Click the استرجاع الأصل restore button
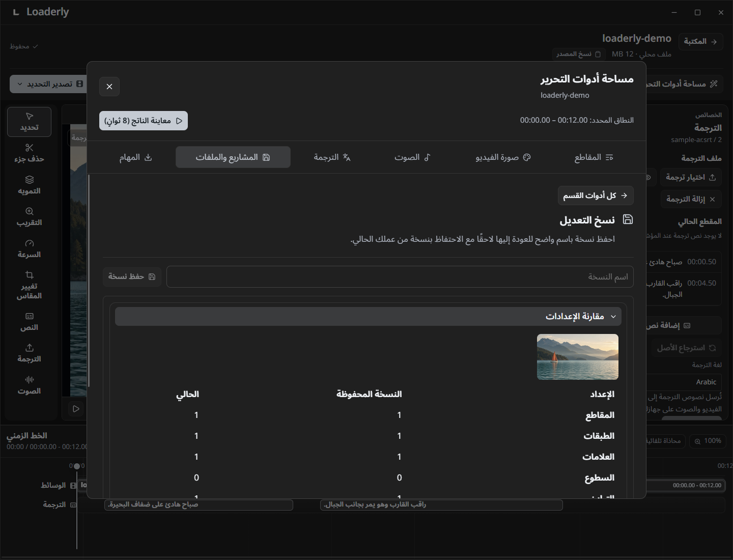 click(x=686, y=348)
